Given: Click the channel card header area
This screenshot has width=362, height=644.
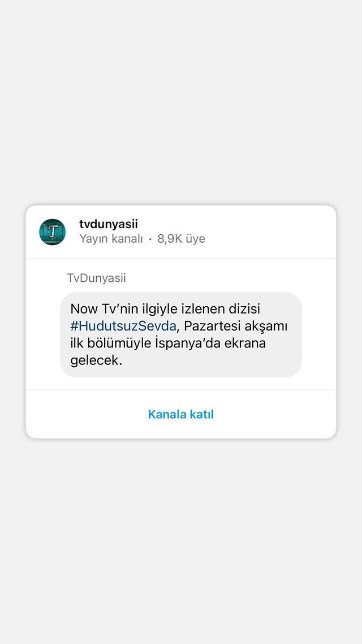Looking at the screenshot, I should click(181, 232).
